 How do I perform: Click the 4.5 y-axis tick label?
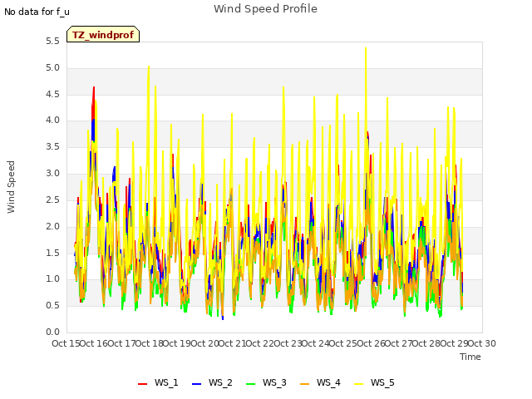(x=52, y=94)
